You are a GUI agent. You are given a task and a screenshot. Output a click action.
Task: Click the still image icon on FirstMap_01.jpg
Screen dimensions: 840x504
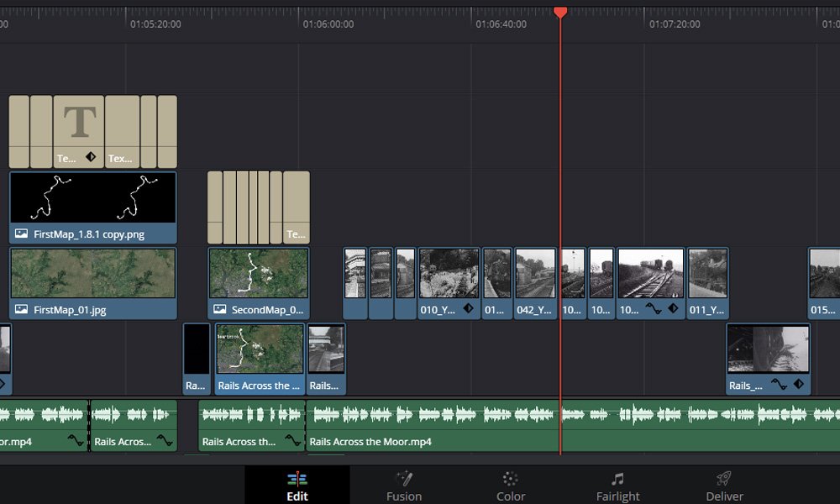(x=21, y=310)
